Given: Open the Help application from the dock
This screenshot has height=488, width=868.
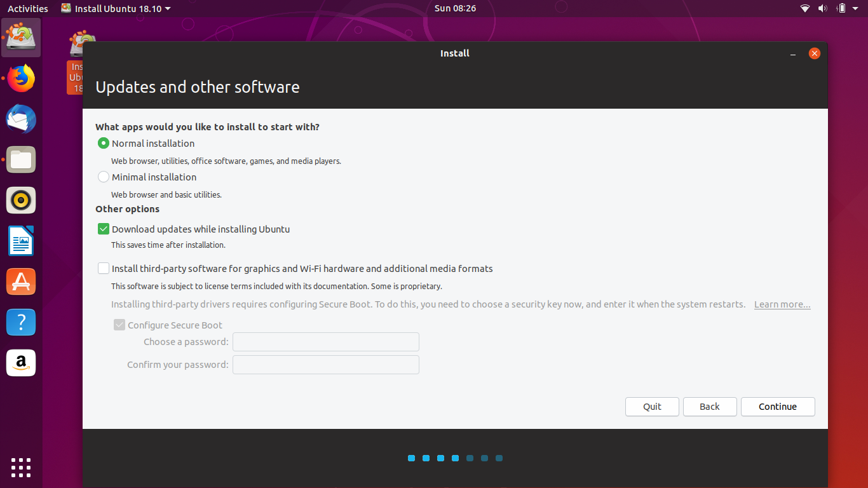Looking at the screenshot, I should [x=21, y=322].
